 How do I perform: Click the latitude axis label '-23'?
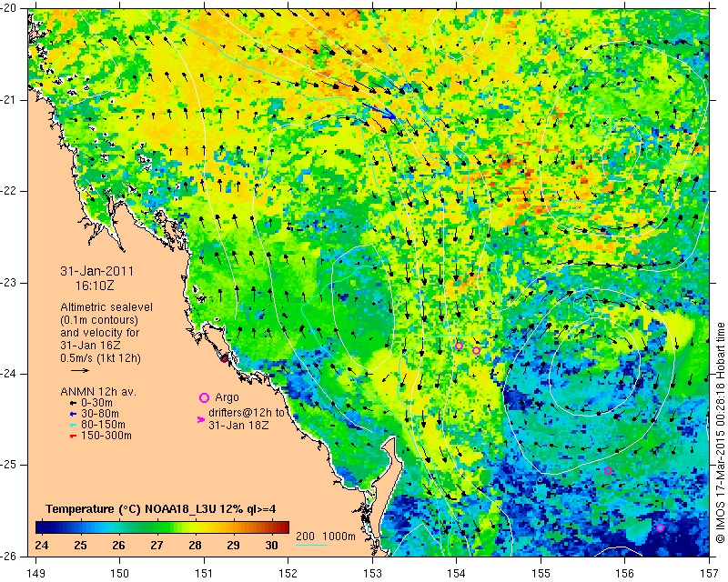[x=9, y=283]
